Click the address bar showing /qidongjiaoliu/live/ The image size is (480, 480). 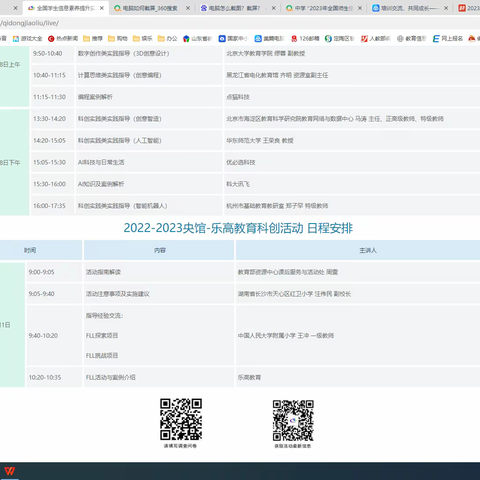point(240,23)
